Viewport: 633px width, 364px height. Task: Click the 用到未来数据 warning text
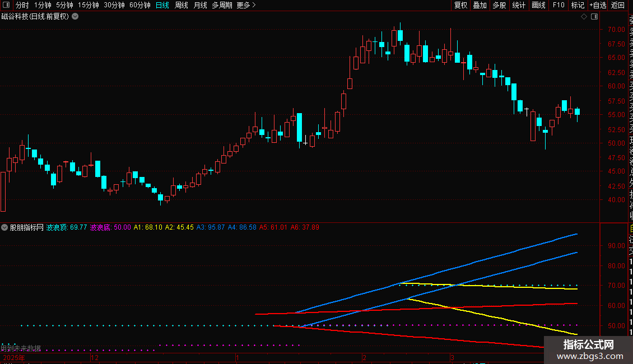(21, 348)
